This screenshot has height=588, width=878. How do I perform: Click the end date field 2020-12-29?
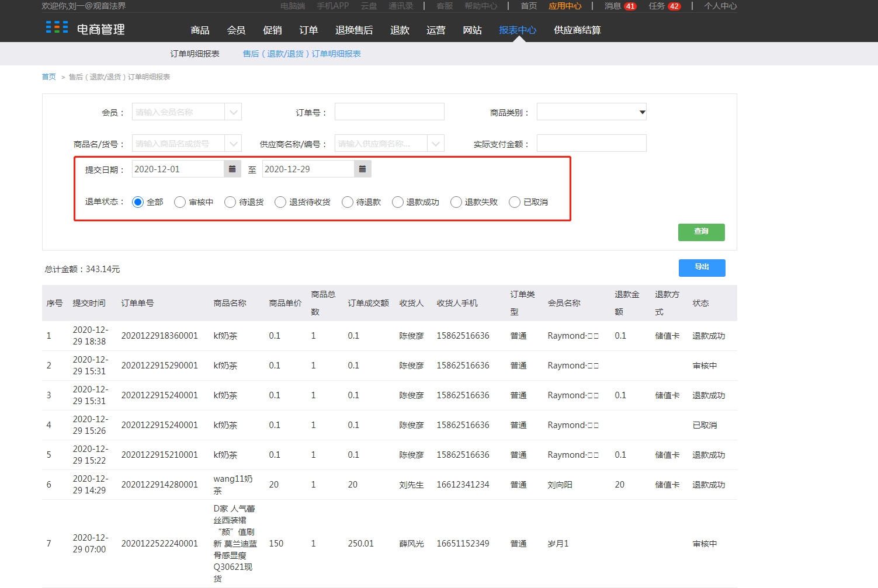[x=308, y=169]
